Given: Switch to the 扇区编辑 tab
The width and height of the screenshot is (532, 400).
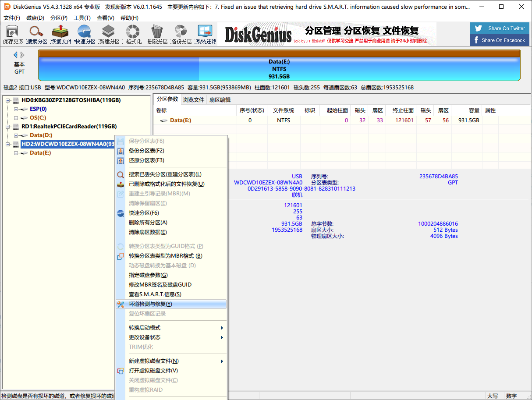Looking at the screenshot, I should click(220, 100).
